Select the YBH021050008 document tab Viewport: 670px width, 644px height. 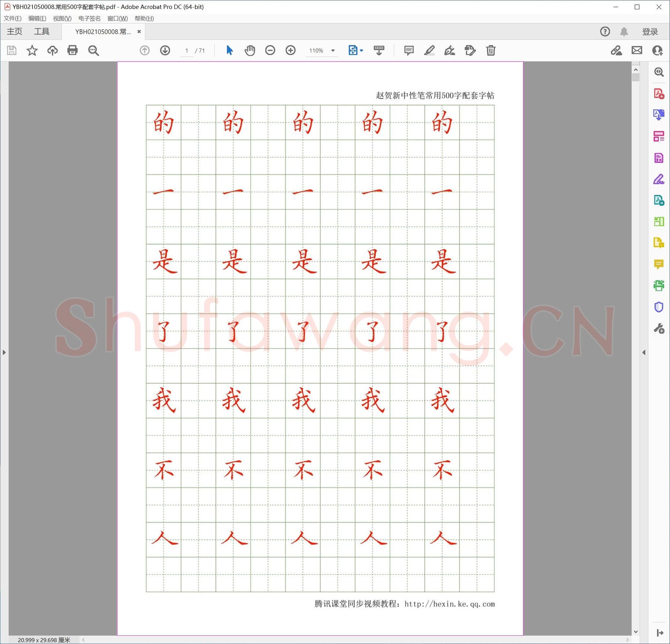click(x=103, y=32)
